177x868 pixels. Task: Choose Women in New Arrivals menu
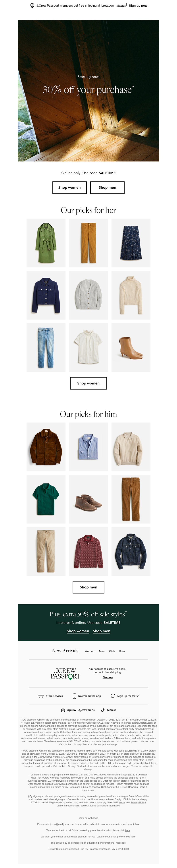[x=90, y=651]
